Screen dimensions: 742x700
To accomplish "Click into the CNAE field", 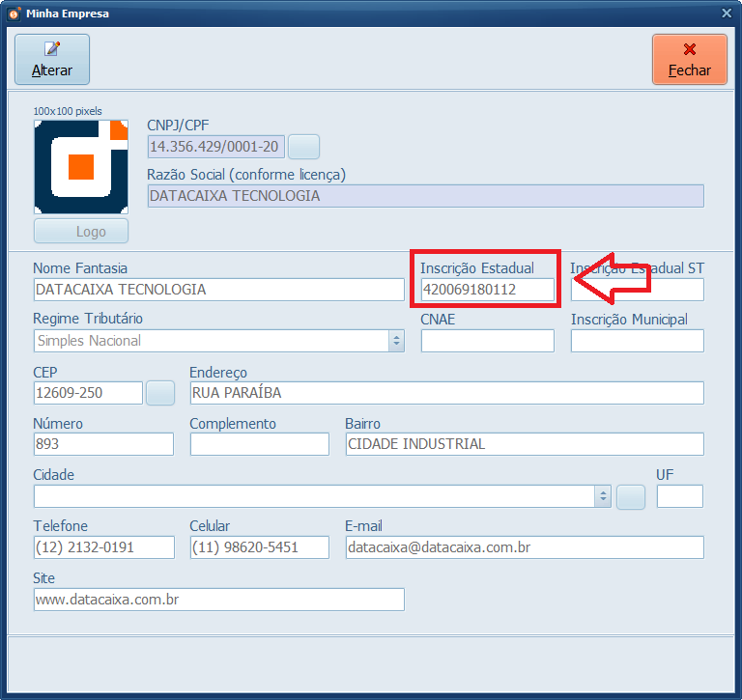I will pyautogui.click(x=487, y=341).
